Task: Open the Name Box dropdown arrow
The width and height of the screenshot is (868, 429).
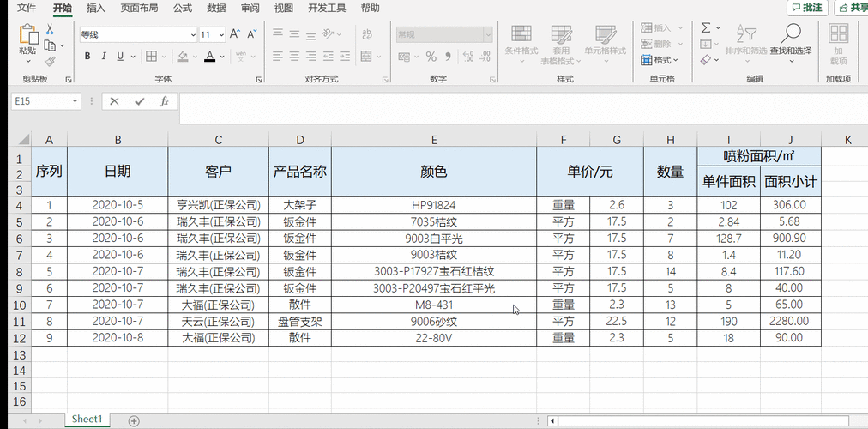Action: click(75, 101)
